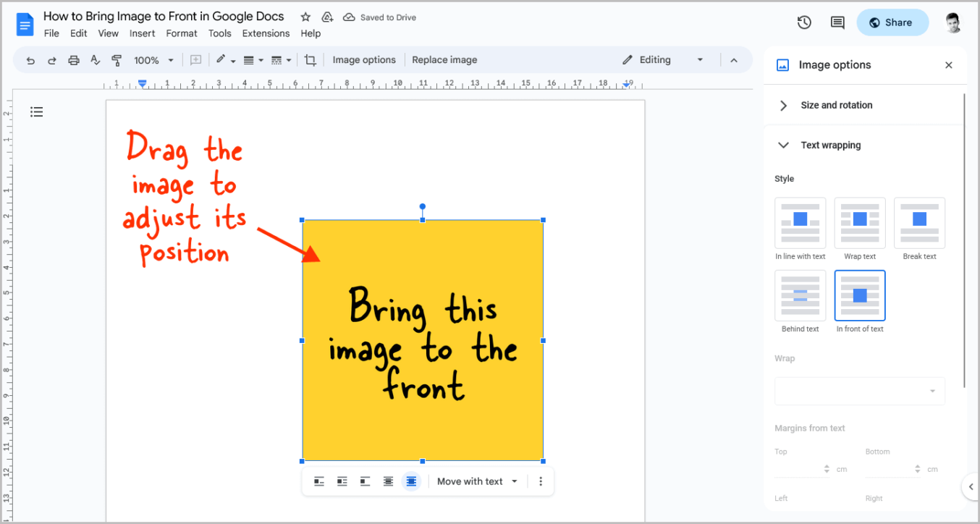Open the Format menu
Viewport: 980px width, 524px height.
click(182, 33)
